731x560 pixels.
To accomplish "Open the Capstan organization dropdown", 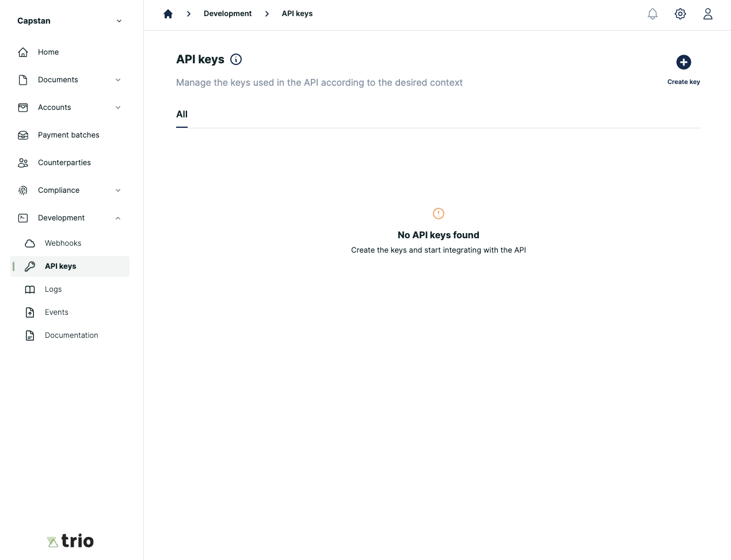I will coord(70,21).
